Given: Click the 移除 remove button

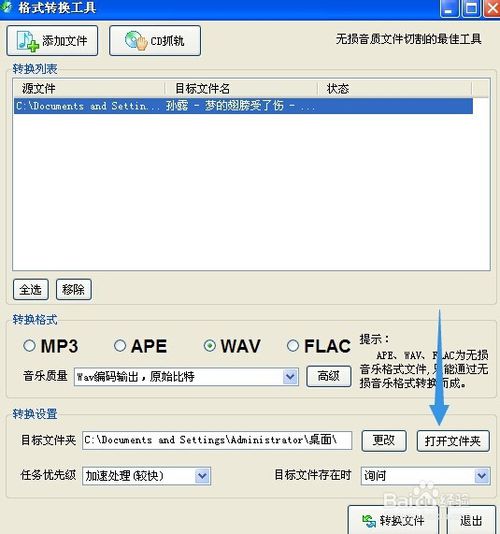Looking at the screenshot, I should [74, 289].
